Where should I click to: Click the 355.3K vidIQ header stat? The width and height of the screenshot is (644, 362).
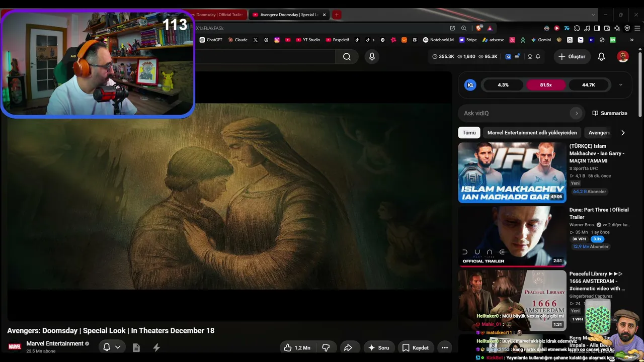pos(443,57)
